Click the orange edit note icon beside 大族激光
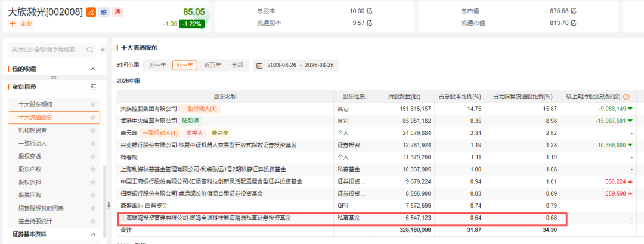 click(x=91, y=13)
